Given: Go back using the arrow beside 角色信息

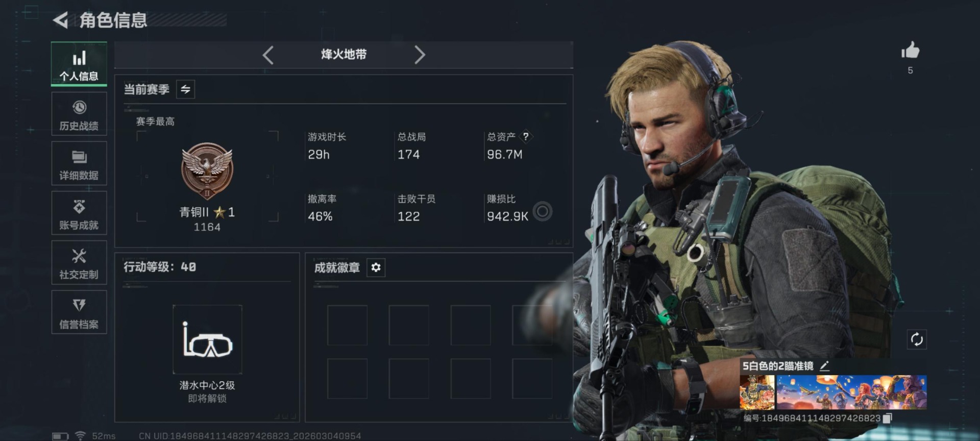Looking at the screenshot, I should [61, 20].
